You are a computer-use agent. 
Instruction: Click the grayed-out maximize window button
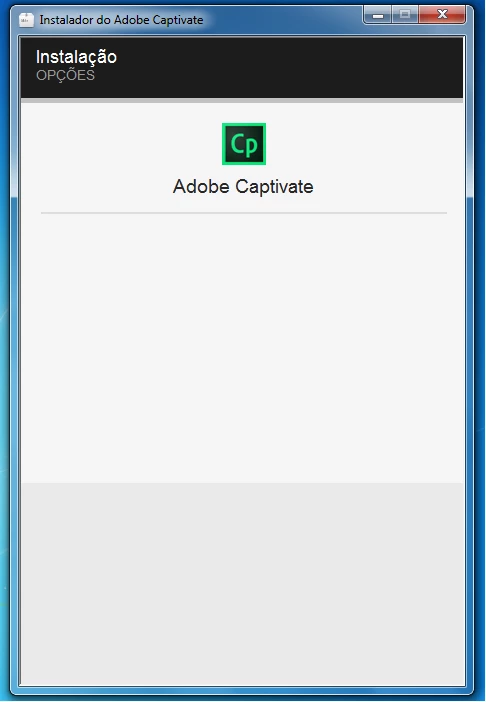pos(405,15)
